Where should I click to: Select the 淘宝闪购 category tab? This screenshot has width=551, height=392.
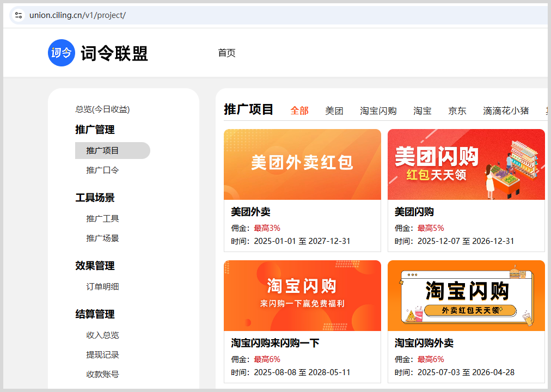coord(378,111)
